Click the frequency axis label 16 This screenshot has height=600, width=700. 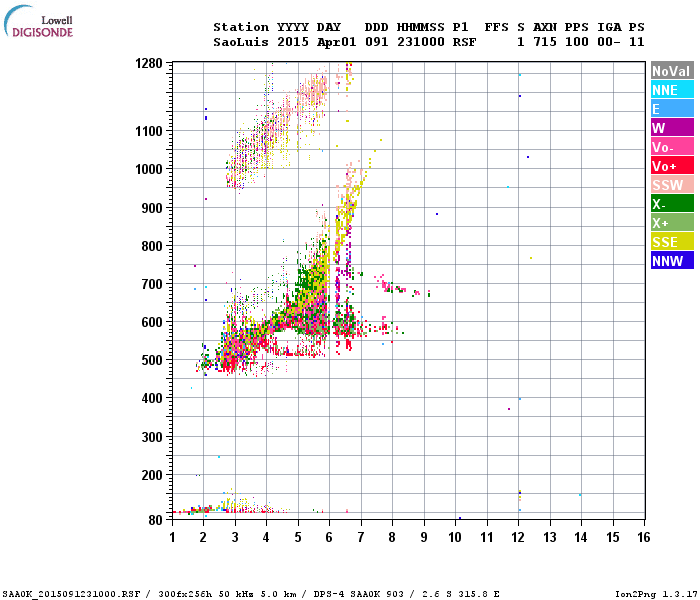[644, 537]
